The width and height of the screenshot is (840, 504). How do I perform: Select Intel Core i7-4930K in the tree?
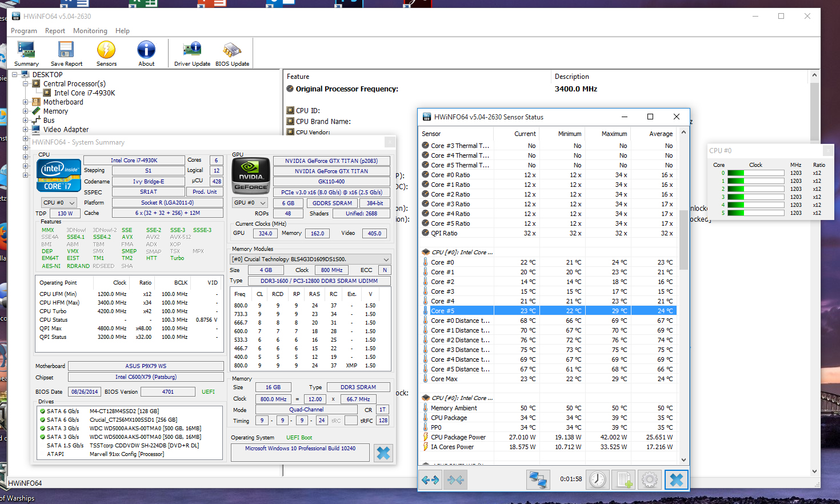click(x=85, y=93)
